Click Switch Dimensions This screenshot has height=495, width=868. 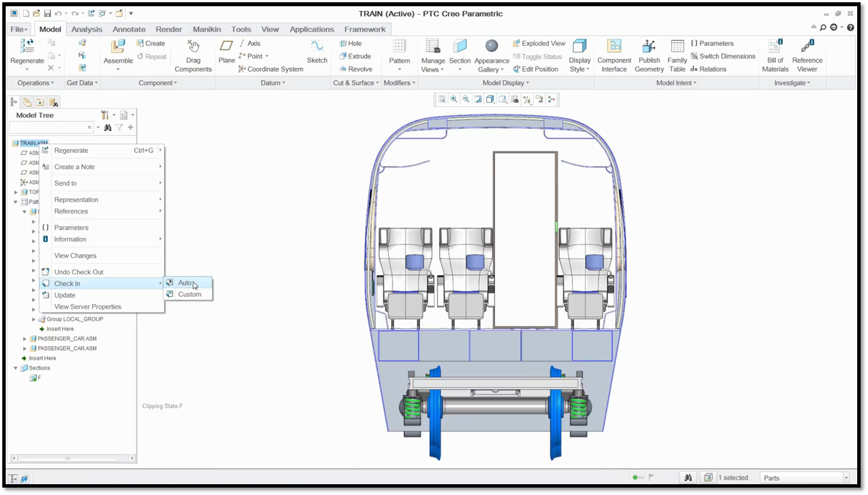click(x=723, y=56)
